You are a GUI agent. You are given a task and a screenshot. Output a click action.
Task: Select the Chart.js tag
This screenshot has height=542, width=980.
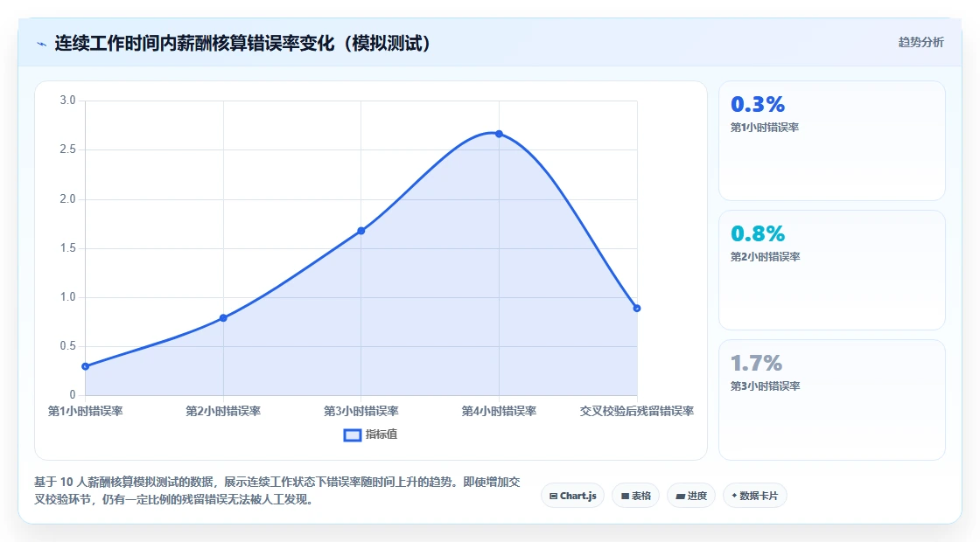coord(572,496)
